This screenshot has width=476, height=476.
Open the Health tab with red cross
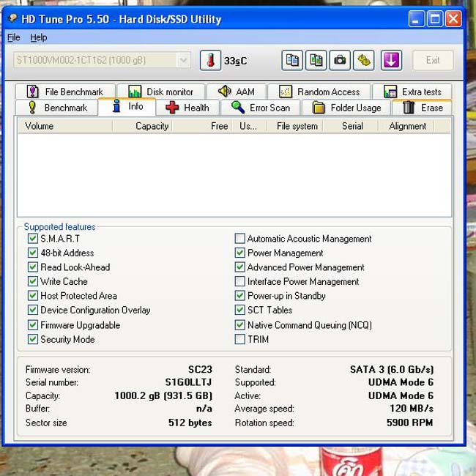pyautogui.click(x=187, y=108)
